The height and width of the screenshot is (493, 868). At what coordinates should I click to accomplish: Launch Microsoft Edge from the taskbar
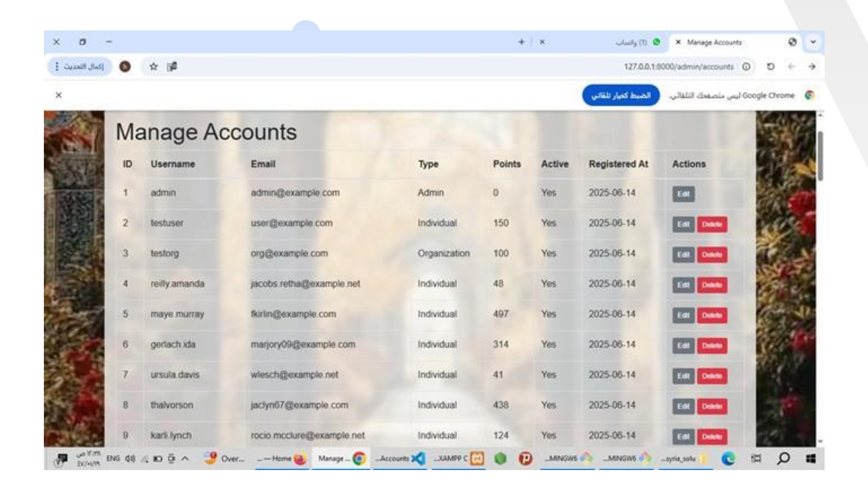tap(728, 458)
